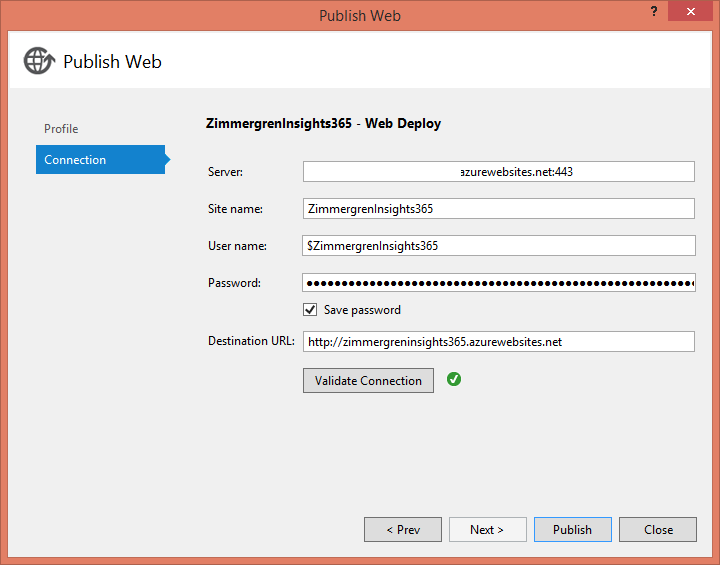Viewport: 720px width, 565px height.
Task: Click the ZimmergrenInsights365 - Web Deploy heading
Action: 322,124
